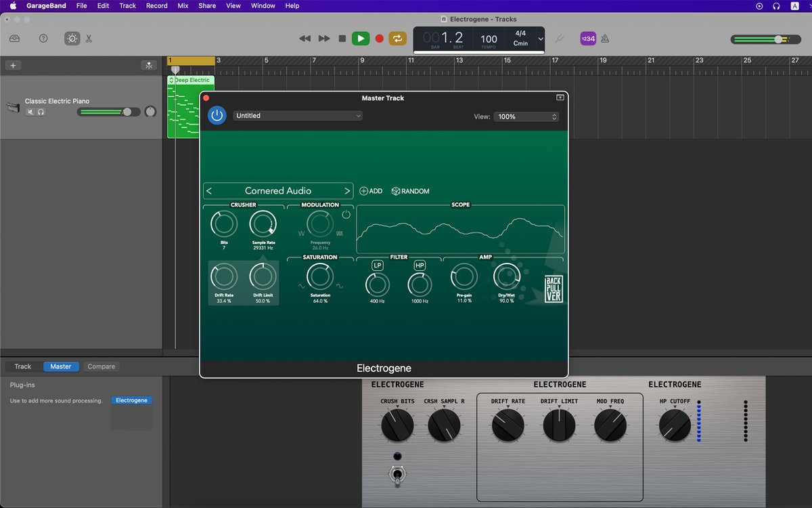Start recording with the red Record button
This screenshot has height=508, width=812.
(380, 39)
